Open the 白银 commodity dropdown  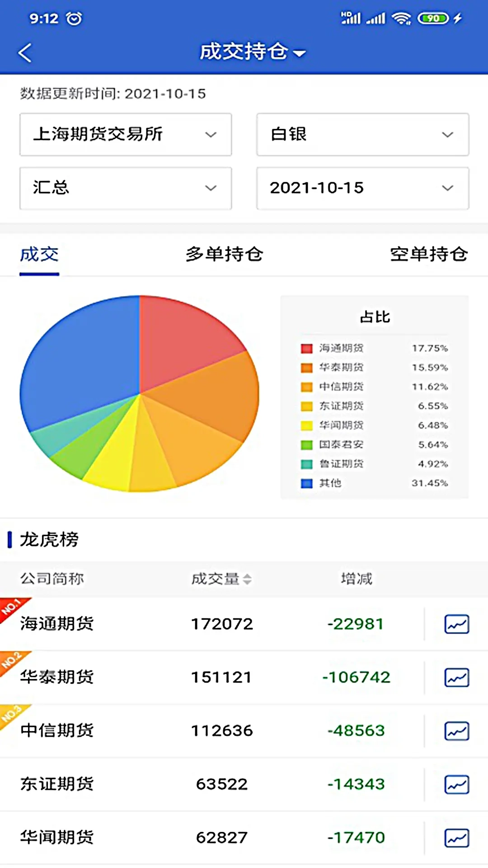point(363,135)
